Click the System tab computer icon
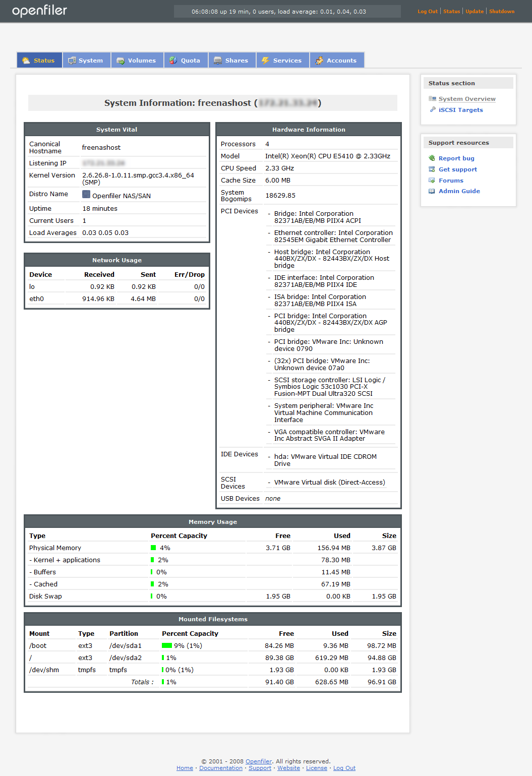Viewport: 532px width, 776px height. (x=72, y=61)
